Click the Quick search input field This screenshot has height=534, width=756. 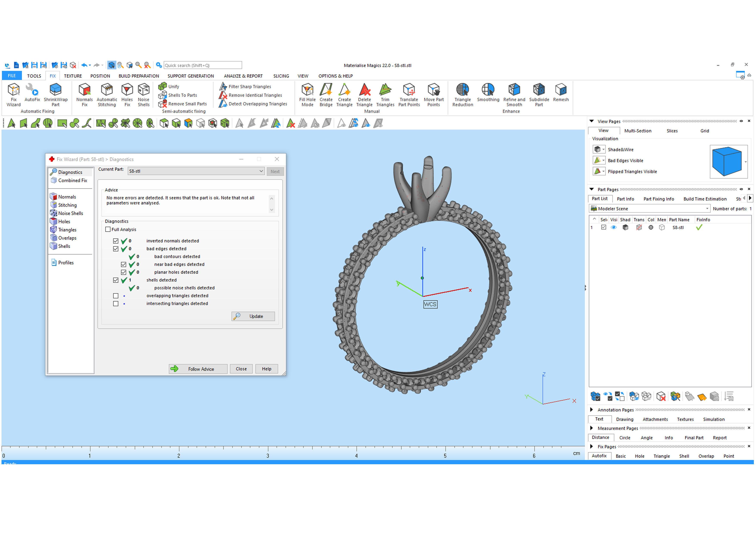(202, 65)
